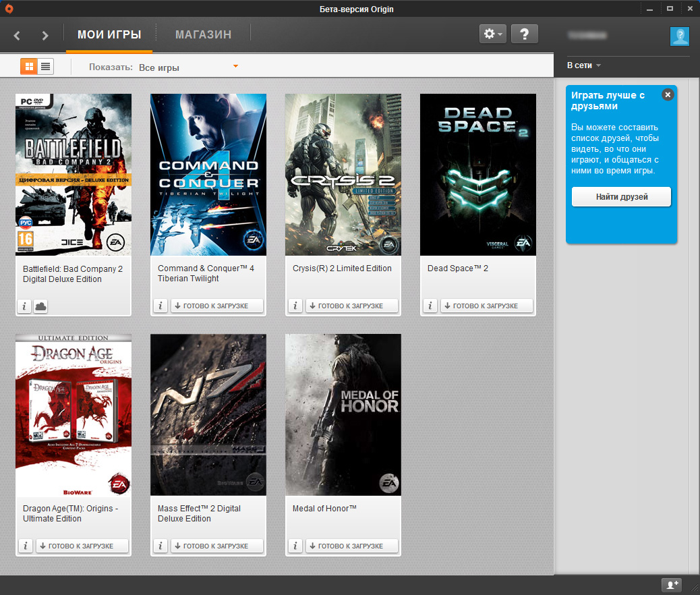Click the Crysis 2 cover art
Viewport: 700px width, 595px height.
(343, 175)
